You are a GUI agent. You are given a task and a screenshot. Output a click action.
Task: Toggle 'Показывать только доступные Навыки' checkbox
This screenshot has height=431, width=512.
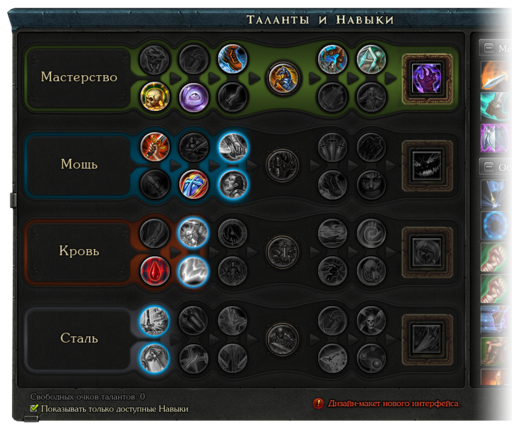(x=34, y=408)
